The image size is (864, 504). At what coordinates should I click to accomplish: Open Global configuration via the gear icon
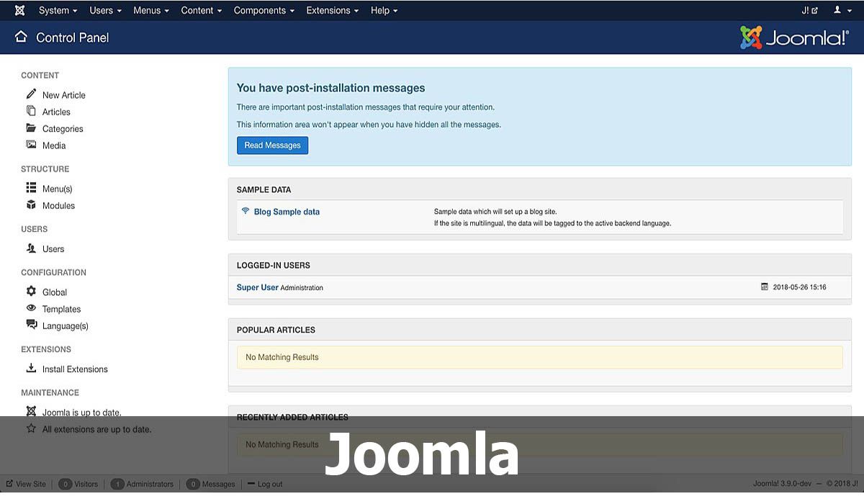pos(31,292)
